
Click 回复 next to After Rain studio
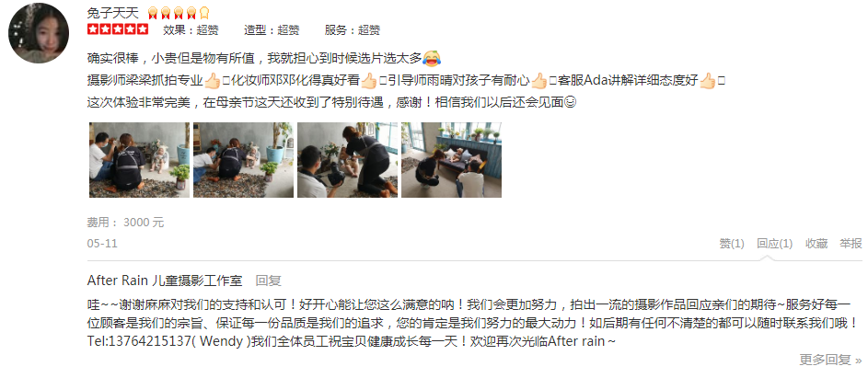(x=269, y=281)
